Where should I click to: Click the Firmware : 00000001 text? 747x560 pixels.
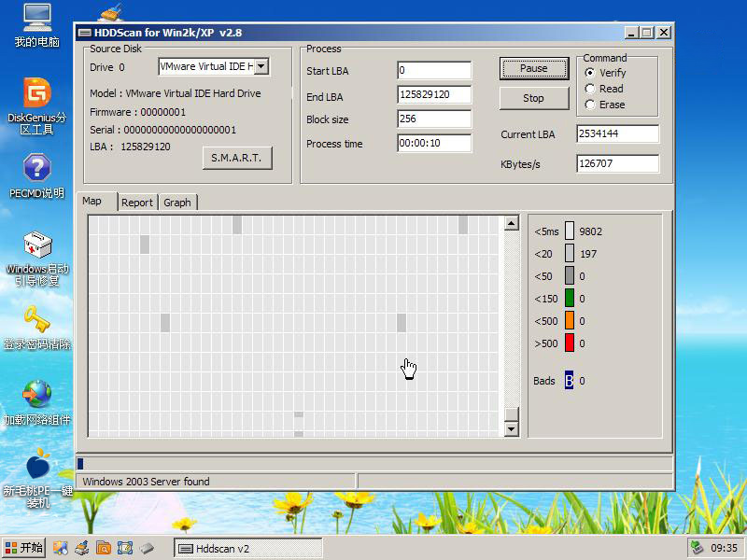(137, 112)
